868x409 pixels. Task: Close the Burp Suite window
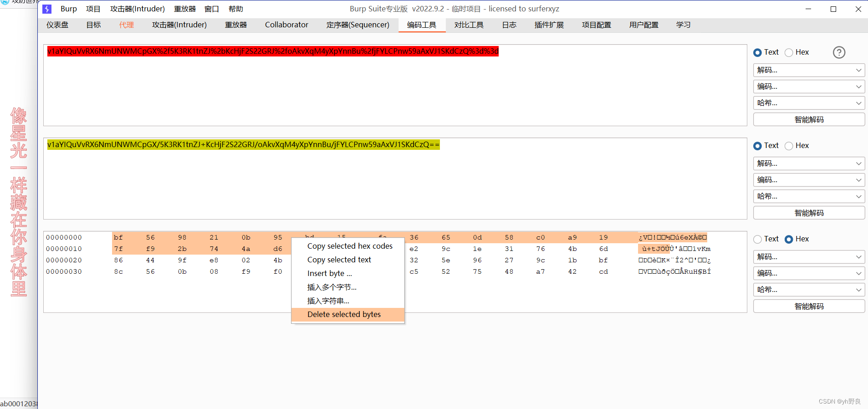[858, 9]
